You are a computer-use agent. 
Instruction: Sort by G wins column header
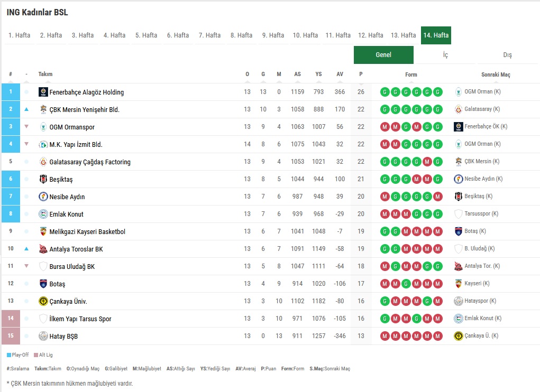[263, 74]
